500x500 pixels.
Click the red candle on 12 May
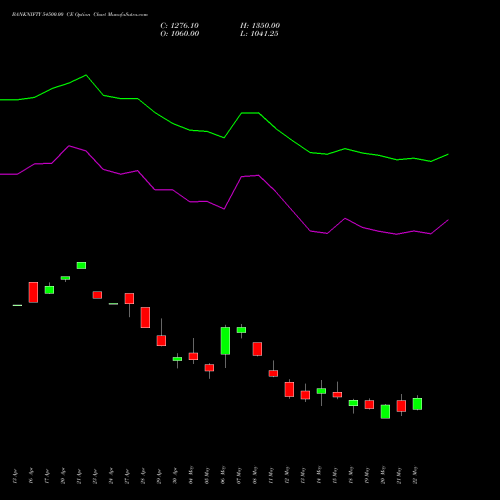[289, 389]
